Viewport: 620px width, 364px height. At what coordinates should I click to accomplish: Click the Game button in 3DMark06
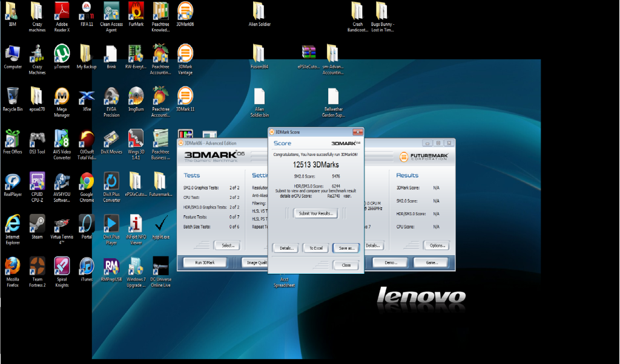click(431, 262)
